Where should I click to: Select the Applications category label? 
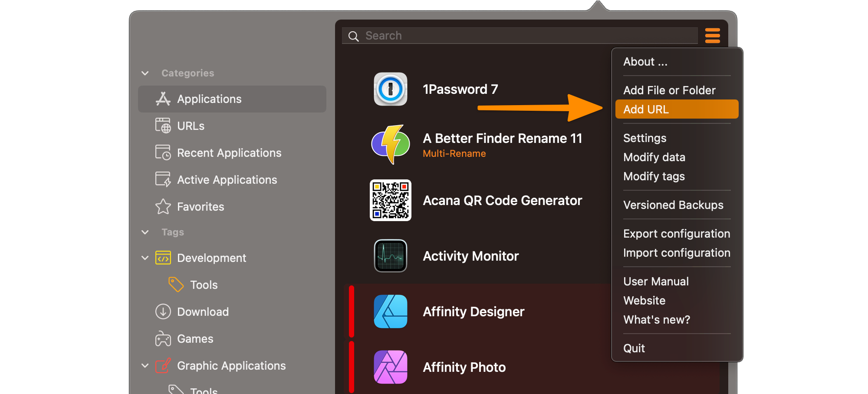(209, 99)
